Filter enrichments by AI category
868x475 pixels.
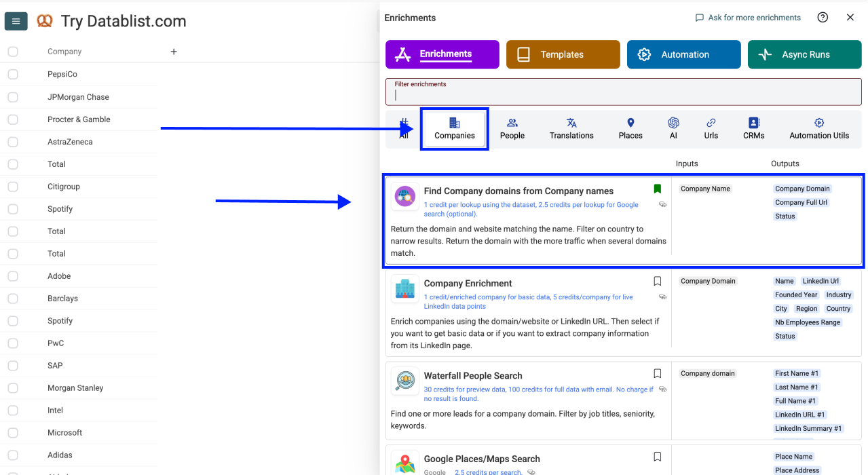pos(673,128)
